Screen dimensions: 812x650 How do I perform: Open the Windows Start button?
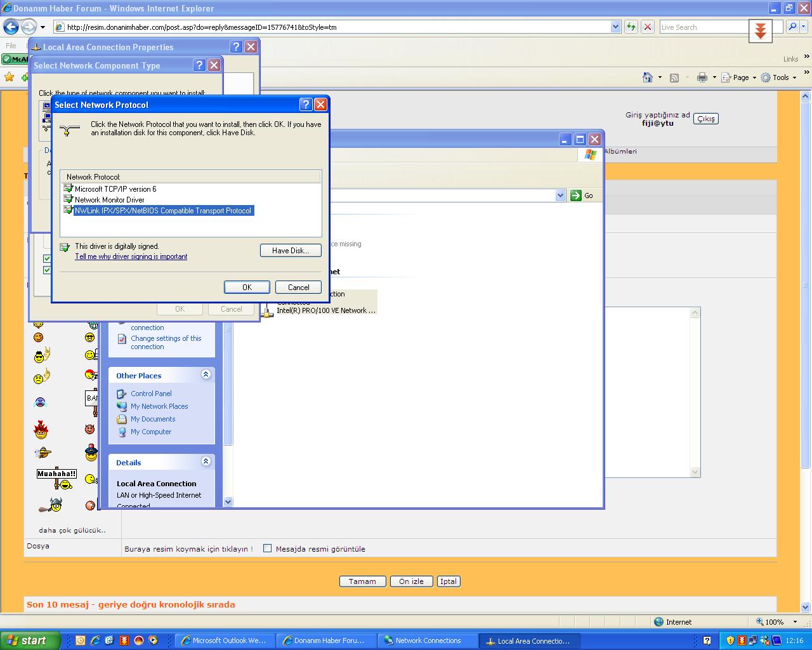click(x=30, y=640)
